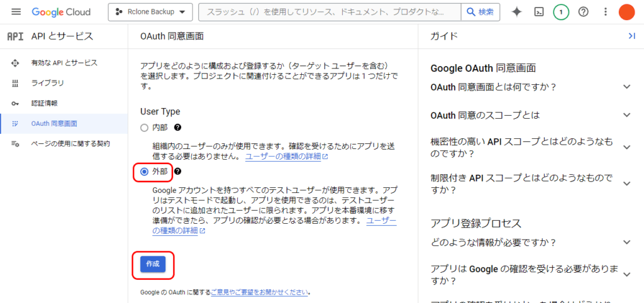The image size is (644, 303).
Task: Open the Gemini sparkle assistant icon
Action: tap(517, 12)
